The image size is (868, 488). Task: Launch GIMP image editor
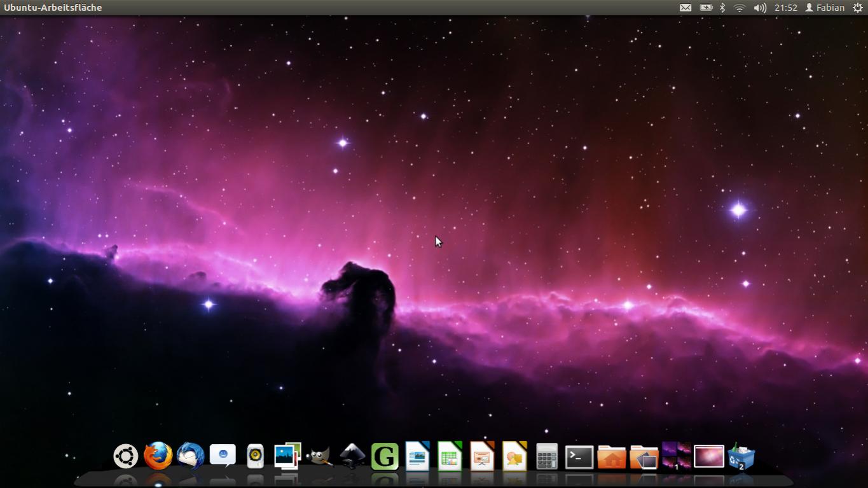[320, 456]
